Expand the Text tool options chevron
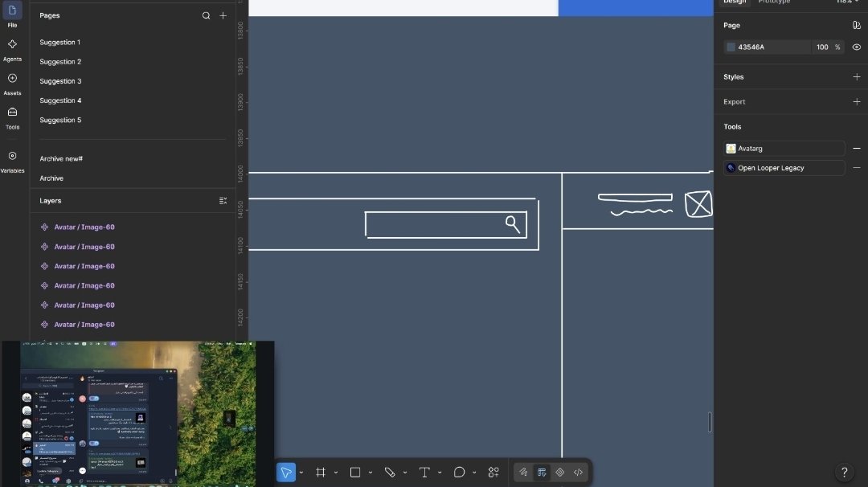The image size is (868, 487). click(440, 473)
